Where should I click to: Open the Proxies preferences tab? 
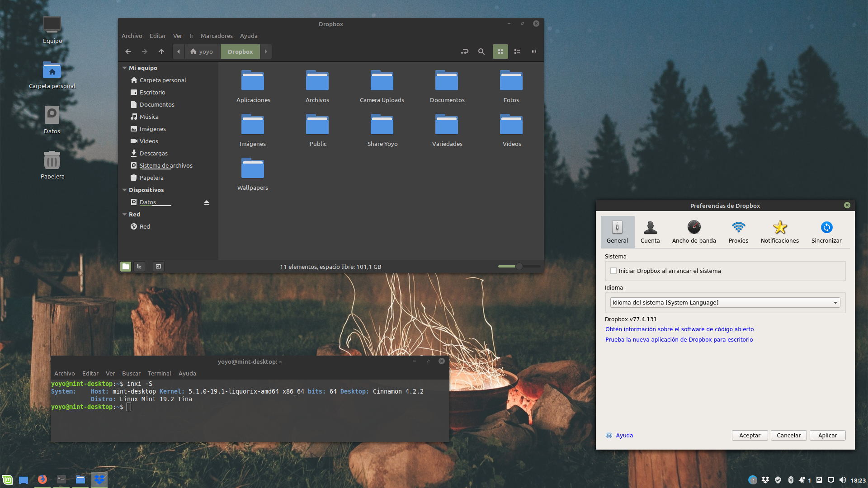point(738,232)
